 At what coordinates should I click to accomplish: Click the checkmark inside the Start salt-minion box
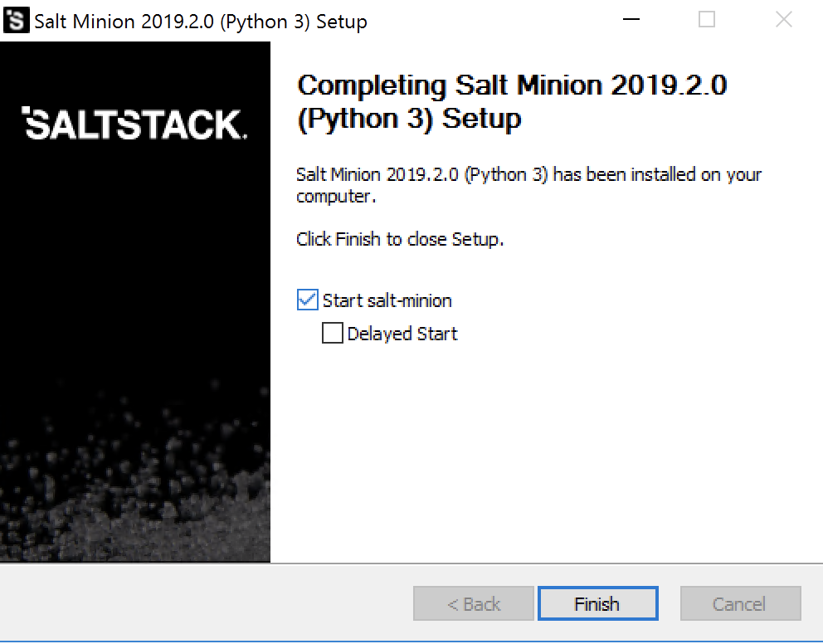307,300
